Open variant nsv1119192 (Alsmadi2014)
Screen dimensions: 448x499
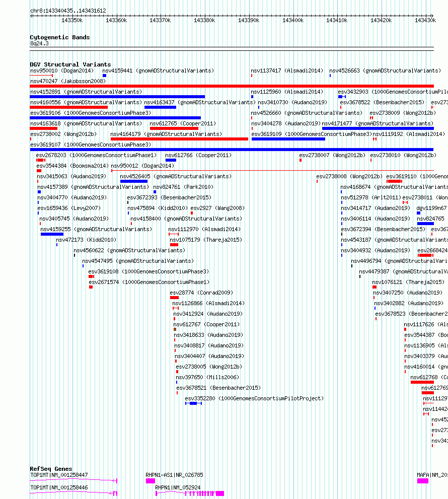coord(409,134)
